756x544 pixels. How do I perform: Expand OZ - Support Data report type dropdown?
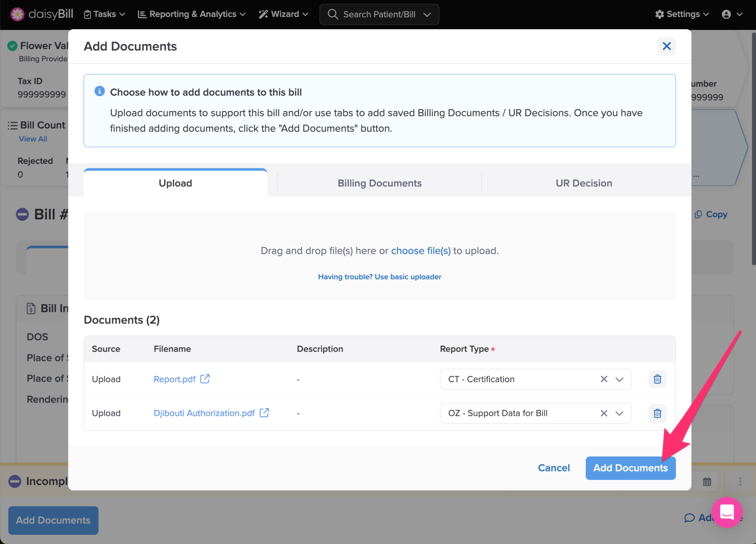[x=619, y=413]
